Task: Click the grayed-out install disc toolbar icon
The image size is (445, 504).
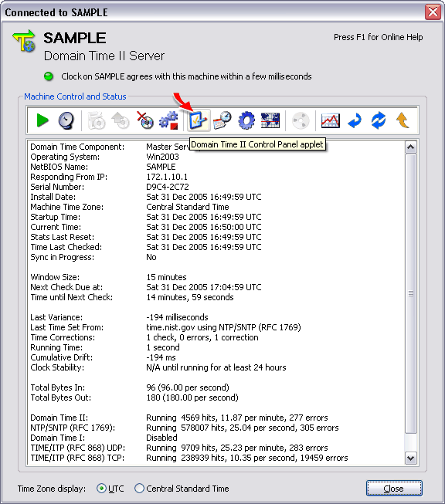Action: (97, 120)
